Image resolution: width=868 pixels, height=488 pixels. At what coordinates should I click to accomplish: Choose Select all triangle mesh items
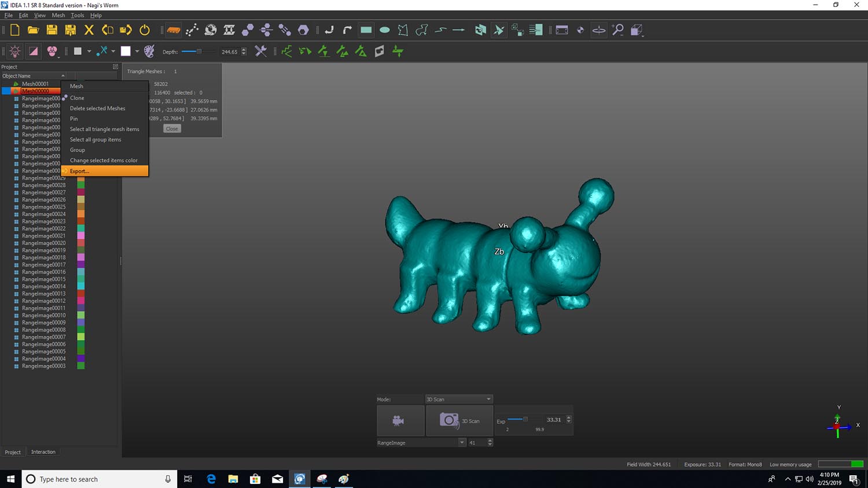pos(105,129)
